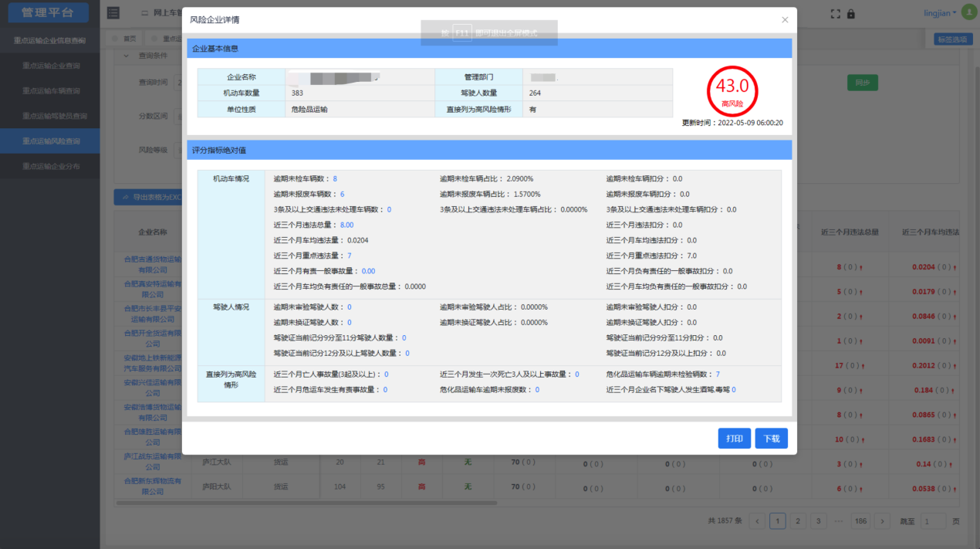The height and width of the screenshot is (549, 980).
Task: Click 近三个月重点违法量 value 7
Action: coord(350,256)
